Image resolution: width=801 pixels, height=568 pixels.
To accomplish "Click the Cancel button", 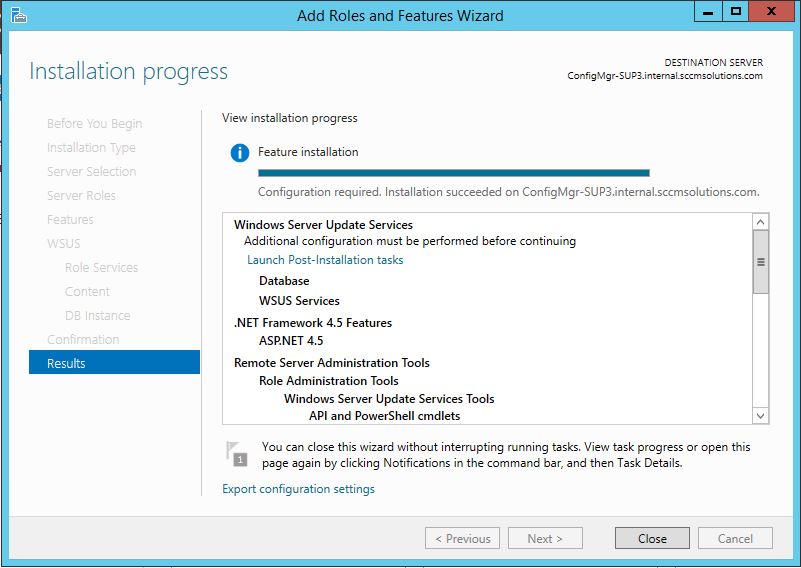I will [735, 538].
